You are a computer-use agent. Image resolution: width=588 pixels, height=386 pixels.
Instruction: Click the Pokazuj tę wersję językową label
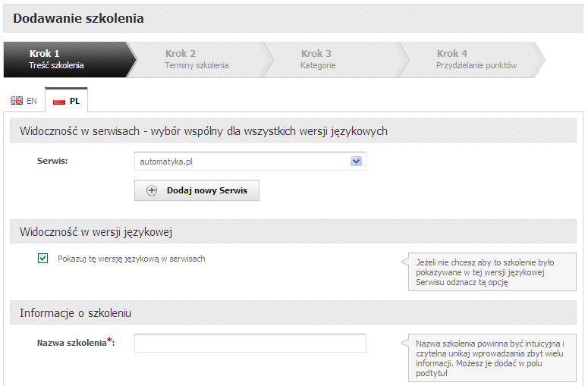131,259
